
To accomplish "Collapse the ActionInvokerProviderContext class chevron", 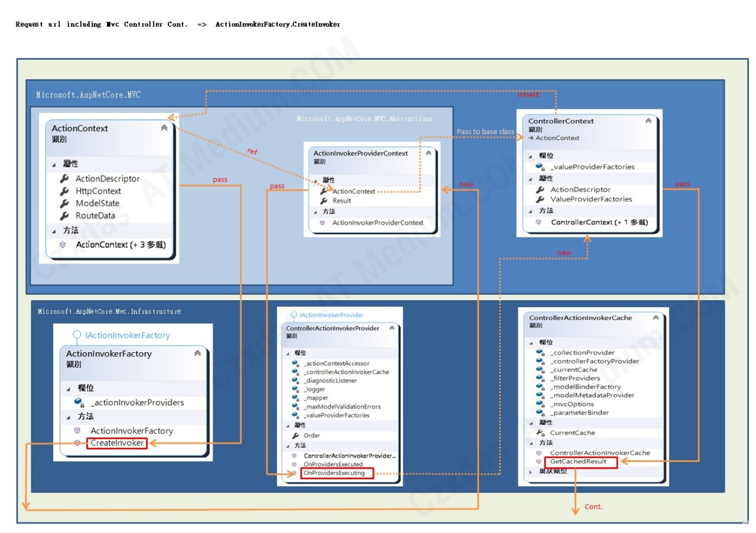I will pyautogui.click(x=429, y=153).
